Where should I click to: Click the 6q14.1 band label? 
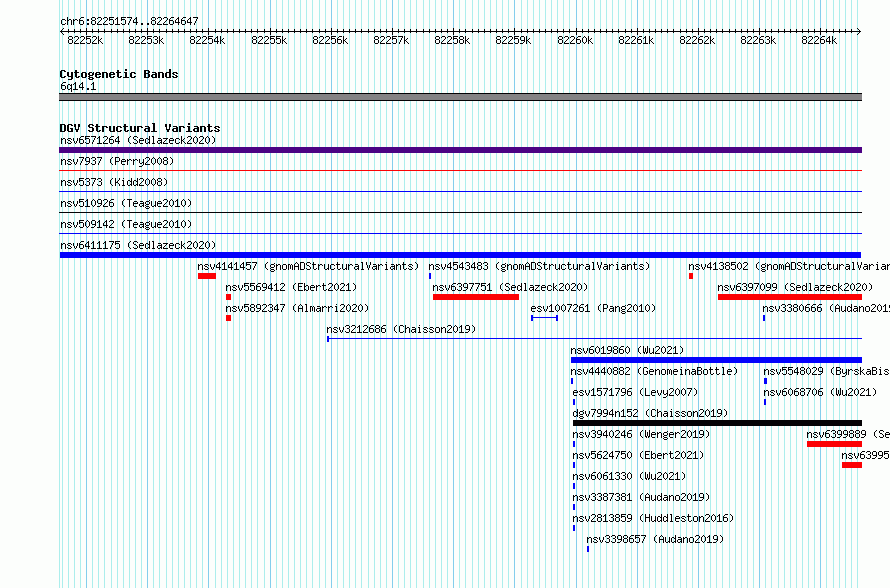click(x=78, y=86)
